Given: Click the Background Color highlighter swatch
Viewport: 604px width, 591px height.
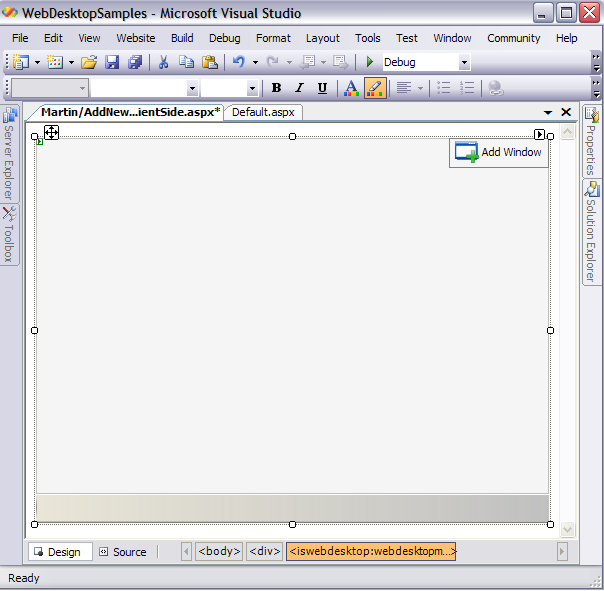Looking at the screenshot, I should [375, 88].
